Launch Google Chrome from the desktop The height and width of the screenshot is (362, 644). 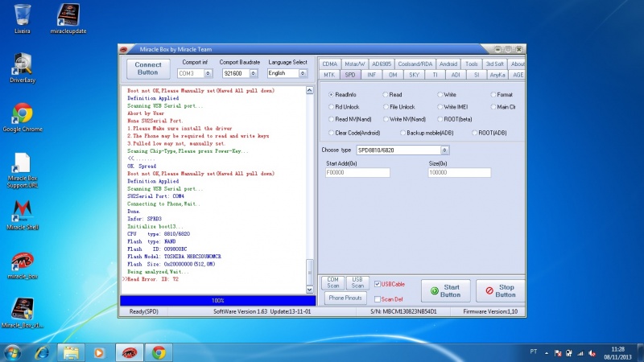pyautogui.click(x=23, y=117)
